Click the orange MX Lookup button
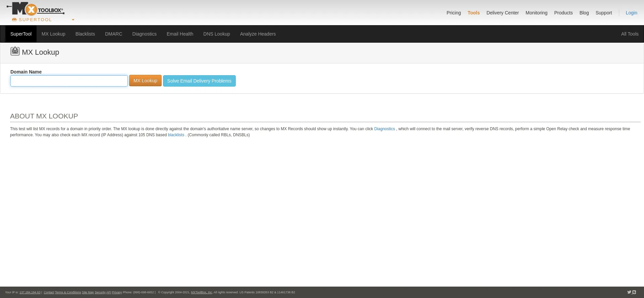Image resolution: width=644 pixels, height=298 pixels. click(x=145, y=81)
